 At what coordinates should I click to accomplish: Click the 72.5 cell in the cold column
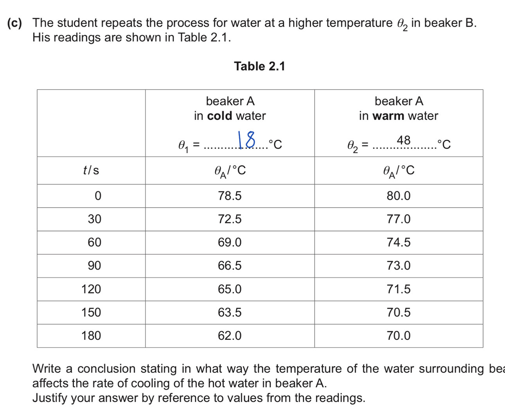point(230,219)
